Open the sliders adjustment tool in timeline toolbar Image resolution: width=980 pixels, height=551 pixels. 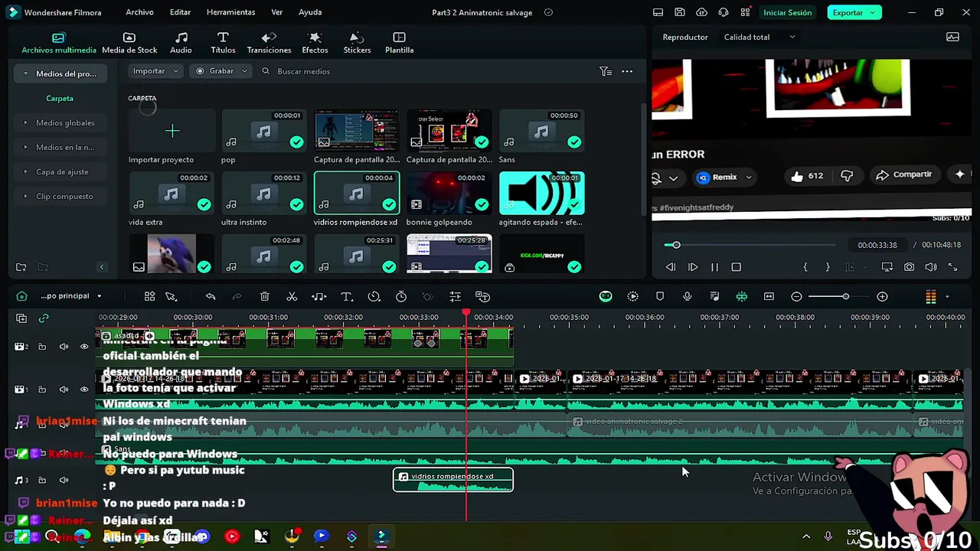pos(455,297)
